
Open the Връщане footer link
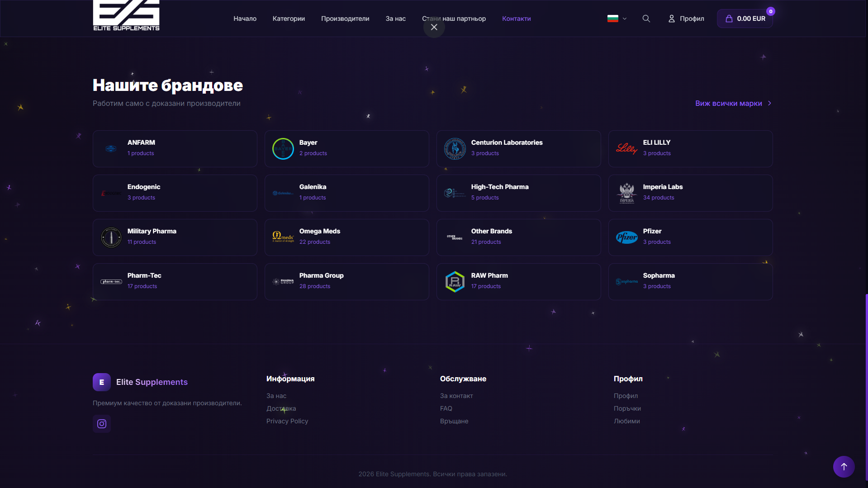coord(454,421)
